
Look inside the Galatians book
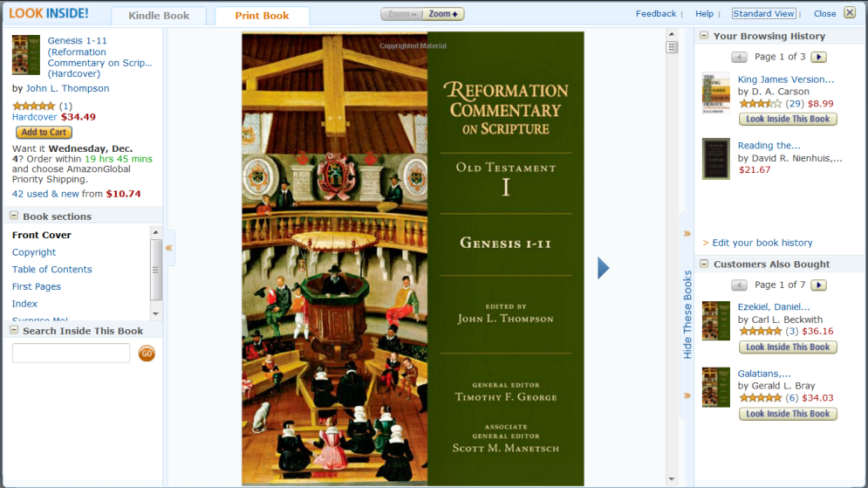click(x=788, y=414)
